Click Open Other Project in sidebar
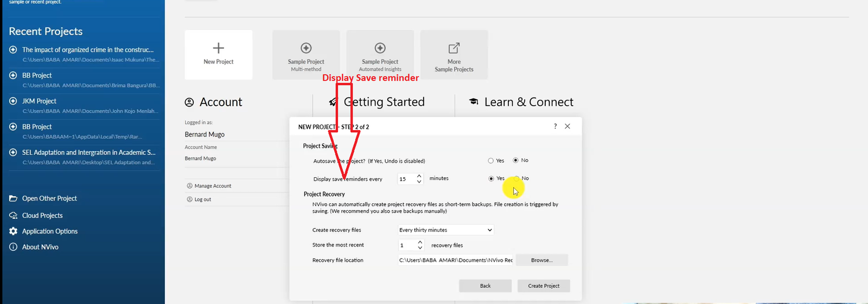The width and height of the screenshot is (868, 304). pos(49,198)
